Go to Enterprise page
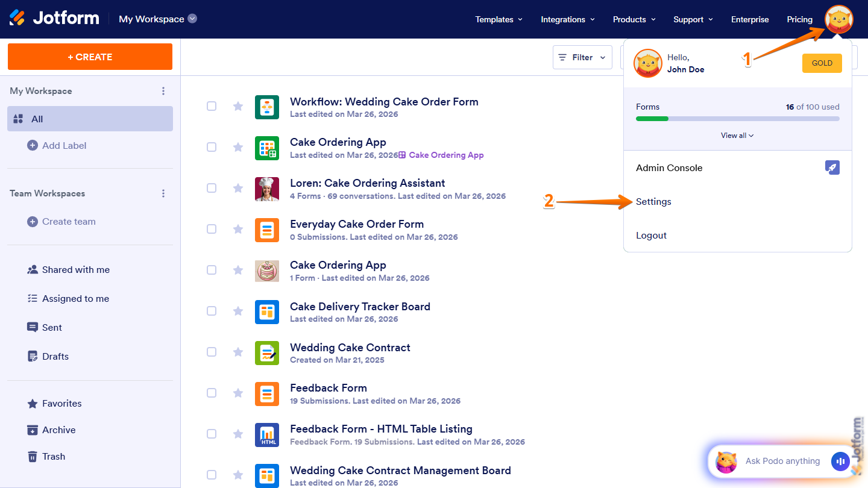The height and width of the screenshot is (488, 868). (750, 19)
